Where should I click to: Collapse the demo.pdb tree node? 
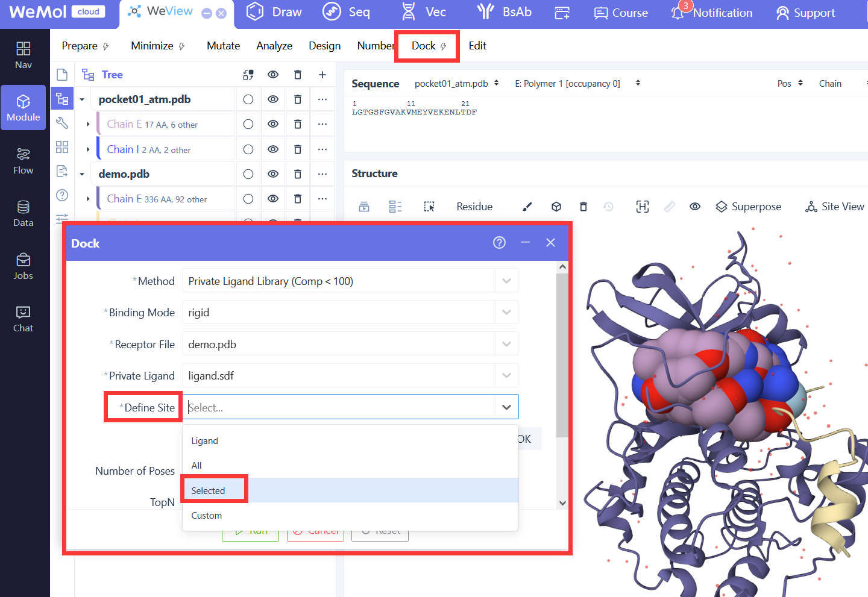[x=82, y=174]
